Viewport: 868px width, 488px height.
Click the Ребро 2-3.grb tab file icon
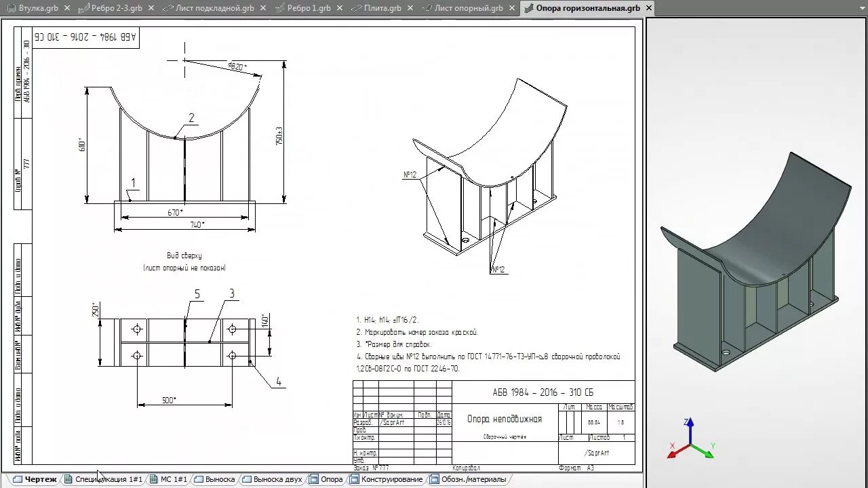pyautogui.click(x=83, y=8)
